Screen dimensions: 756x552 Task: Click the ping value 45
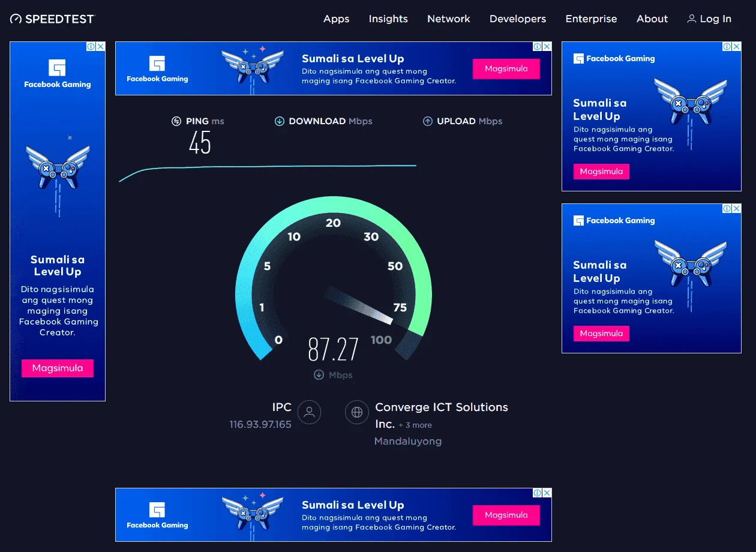click(x=200, y=143)
